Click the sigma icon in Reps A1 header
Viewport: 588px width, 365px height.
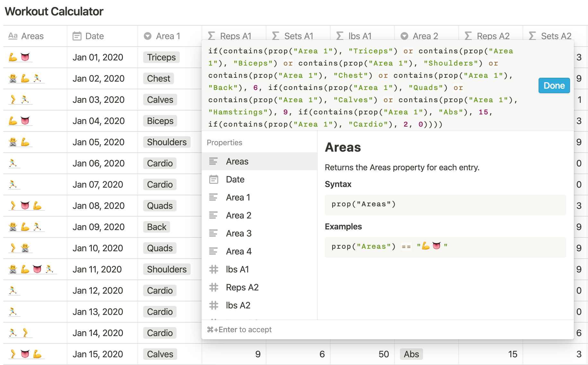tap(211, 36)
